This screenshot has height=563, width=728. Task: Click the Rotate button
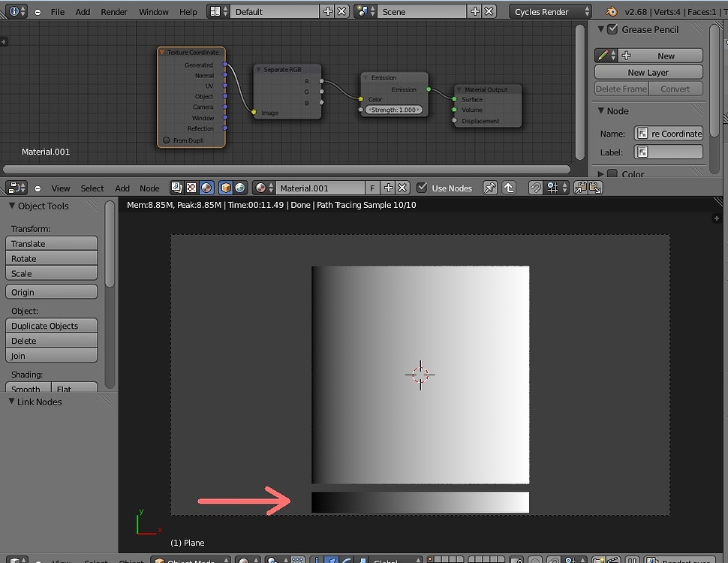(52, 258)
